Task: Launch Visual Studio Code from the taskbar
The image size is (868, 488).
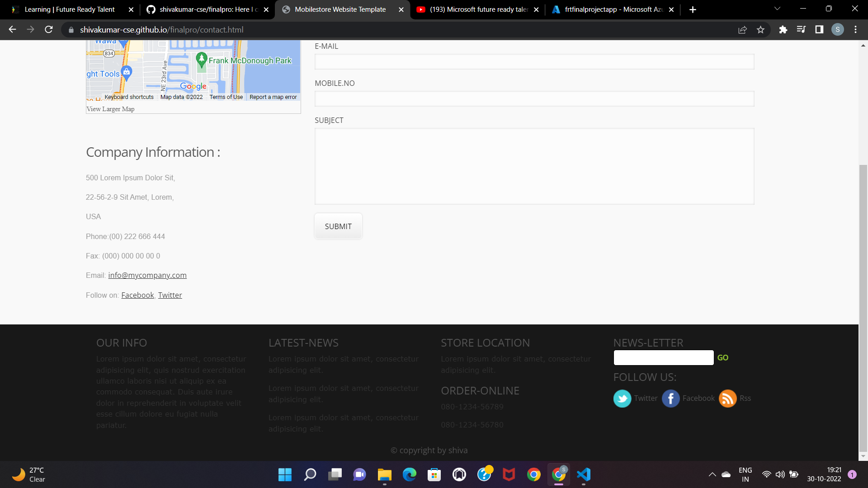Action: [584, 474]
